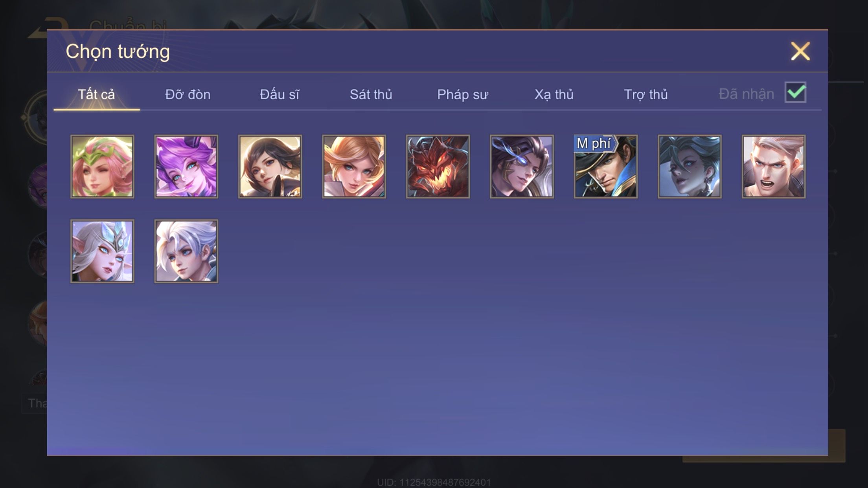Pick the dark-haired girl hero portrait
868x488 pixels.
(x=270, y=167)
